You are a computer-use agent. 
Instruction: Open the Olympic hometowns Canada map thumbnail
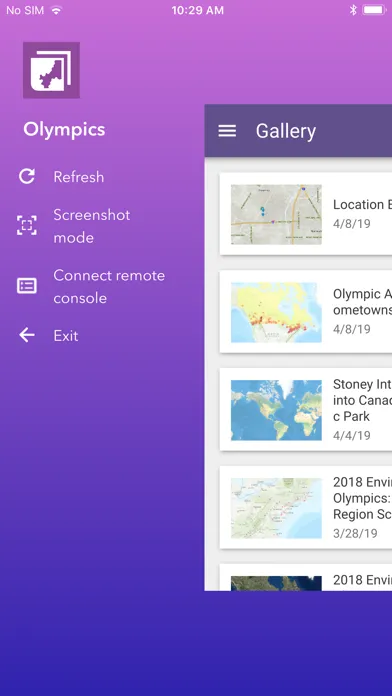click(276, 312)
